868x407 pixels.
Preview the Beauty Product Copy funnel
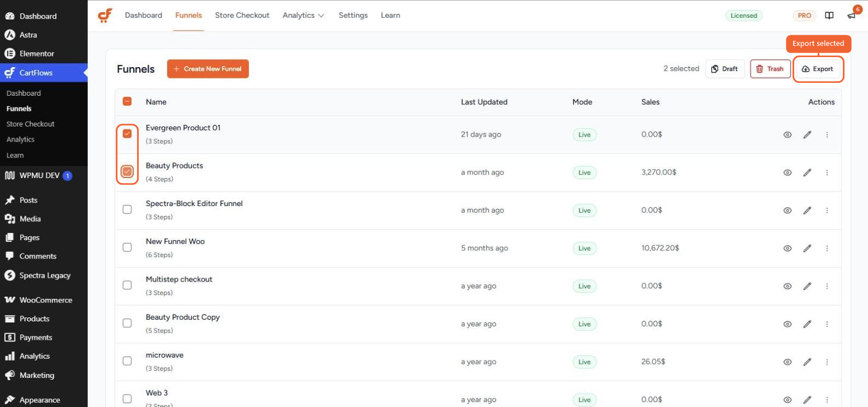pyautogui.click(x=787, y=324)
